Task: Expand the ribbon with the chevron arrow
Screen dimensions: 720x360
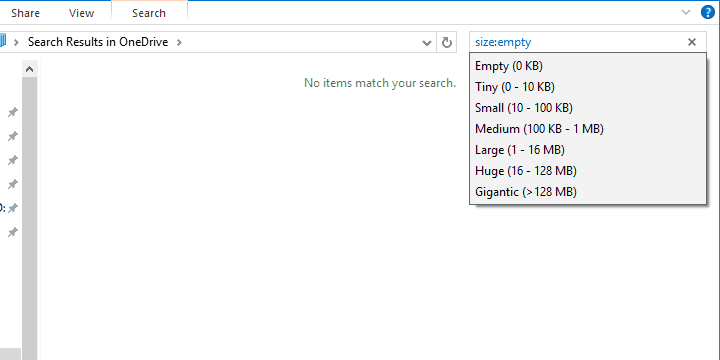Action: click(686, 12)
